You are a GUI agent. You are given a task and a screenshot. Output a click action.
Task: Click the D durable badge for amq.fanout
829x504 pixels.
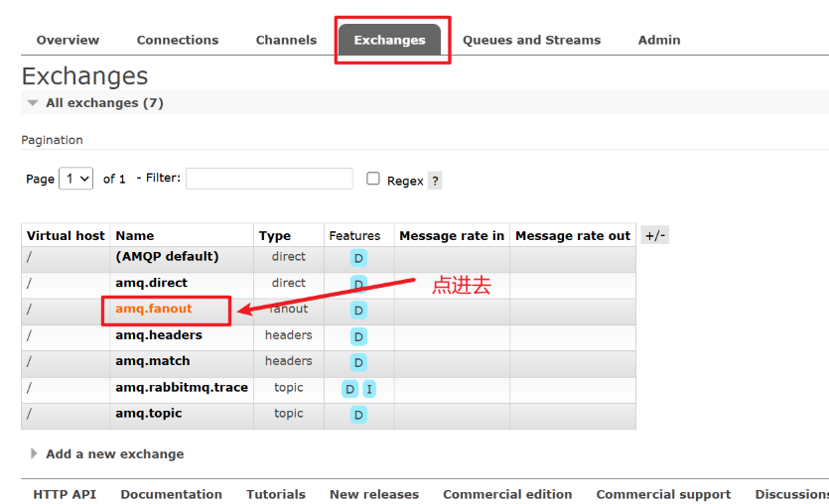pyautogui.click(x=358, y=311)
